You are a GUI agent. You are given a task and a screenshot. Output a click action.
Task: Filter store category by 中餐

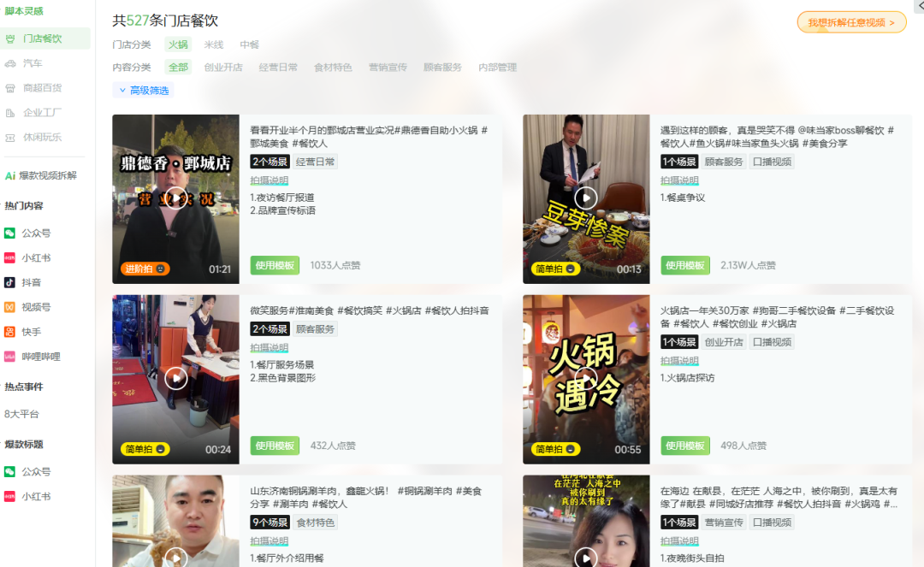coord(249,44)
